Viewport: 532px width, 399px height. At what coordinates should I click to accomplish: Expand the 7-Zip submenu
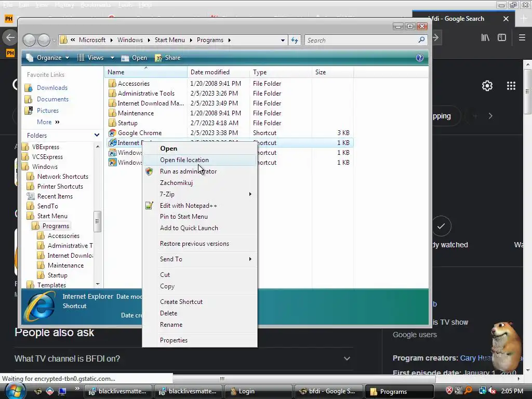[250, 194]
